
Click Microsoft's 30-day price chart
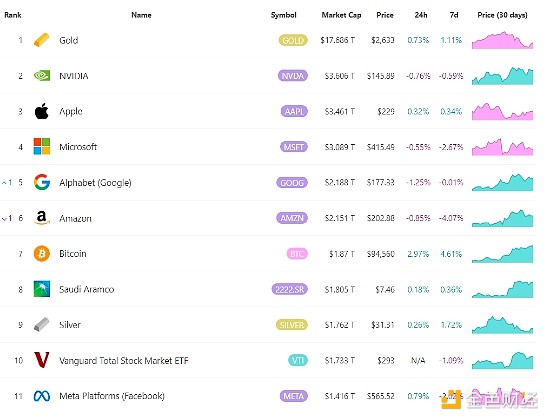502,147
